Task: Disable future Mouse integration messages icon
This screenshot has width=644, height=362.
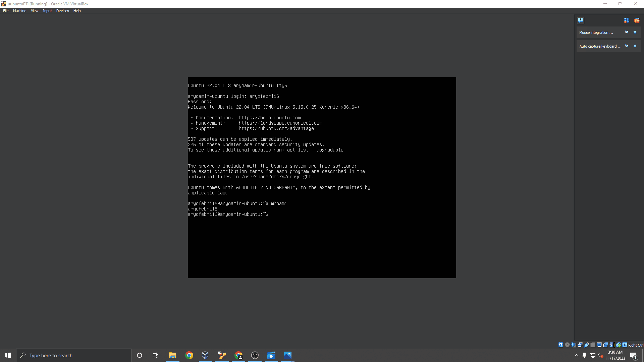Action: (x=627, y=32)
